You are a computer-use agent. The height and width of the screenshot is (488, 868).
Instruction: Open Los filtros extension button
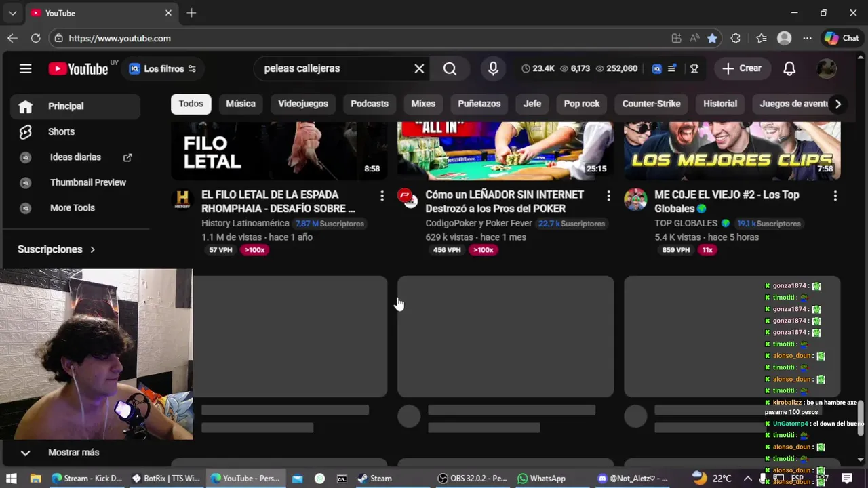(x=163, y=68)
